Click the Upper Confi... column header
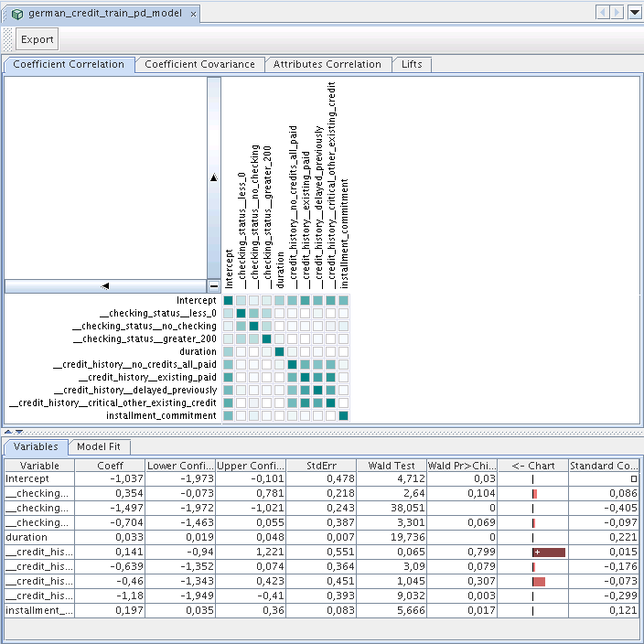644x644 pixels. point(251,466)
